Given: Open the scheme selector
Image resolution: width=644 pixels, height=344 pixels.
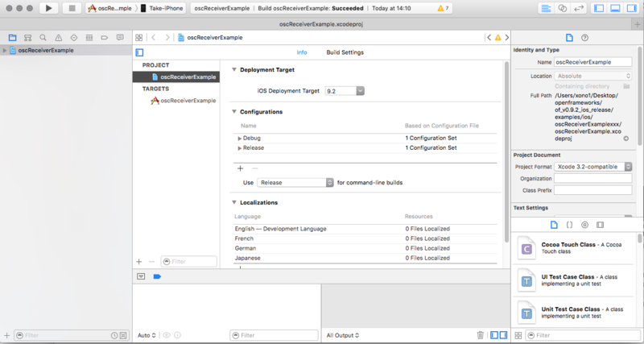Looking at the screenshot, I should click(x=110, y=8).
